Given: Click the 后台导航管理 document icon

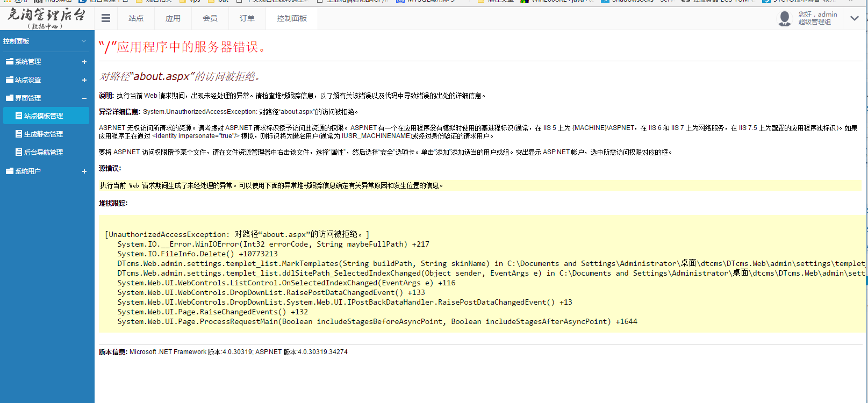Looking at the screenshot, I should pyautogui.click(x=19, y=152).
